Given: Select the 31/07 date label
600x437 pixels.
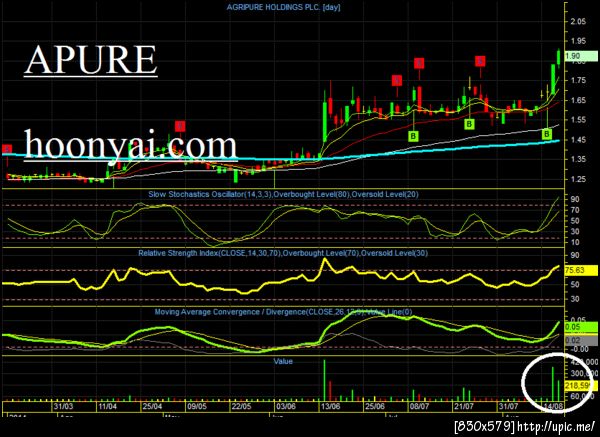Looking at the screenshot, I should (x=509, y=406).
